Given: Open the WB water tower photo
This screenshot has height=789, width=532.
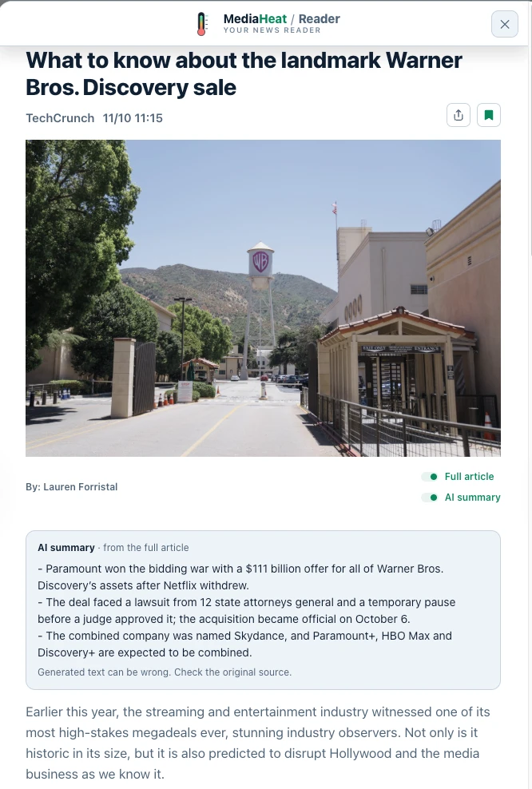Looking at the screenshot, I should click(263, 298).
